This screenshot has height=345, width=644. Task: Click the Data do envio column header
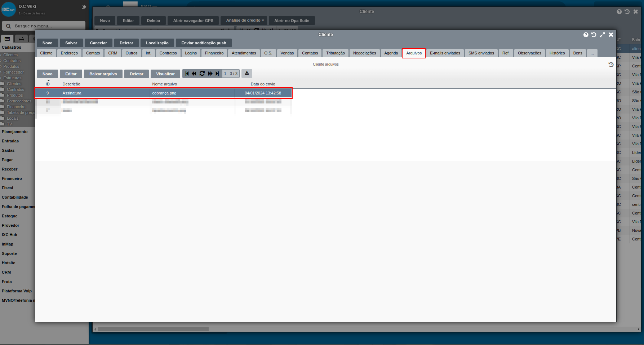[x=263, y=84]
